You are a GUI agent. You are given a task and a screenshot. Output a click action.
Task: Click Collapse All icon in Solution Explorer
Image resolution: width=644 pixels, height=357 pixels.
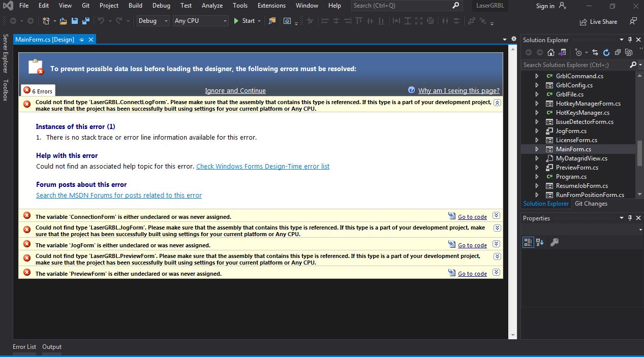618,52
